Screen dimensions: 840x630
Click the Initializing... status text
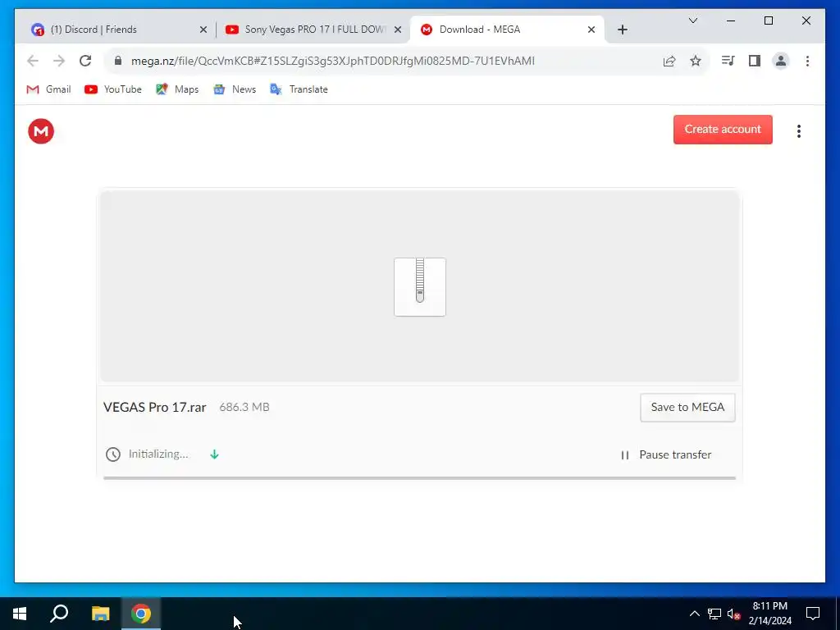(x=158, y=454)
